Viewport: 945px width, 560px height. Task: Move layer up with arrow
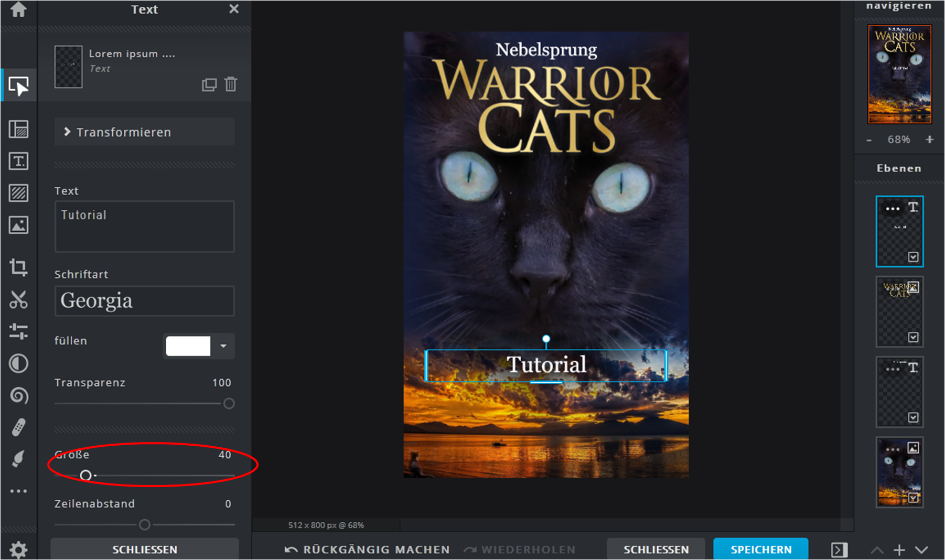(877, 550)
